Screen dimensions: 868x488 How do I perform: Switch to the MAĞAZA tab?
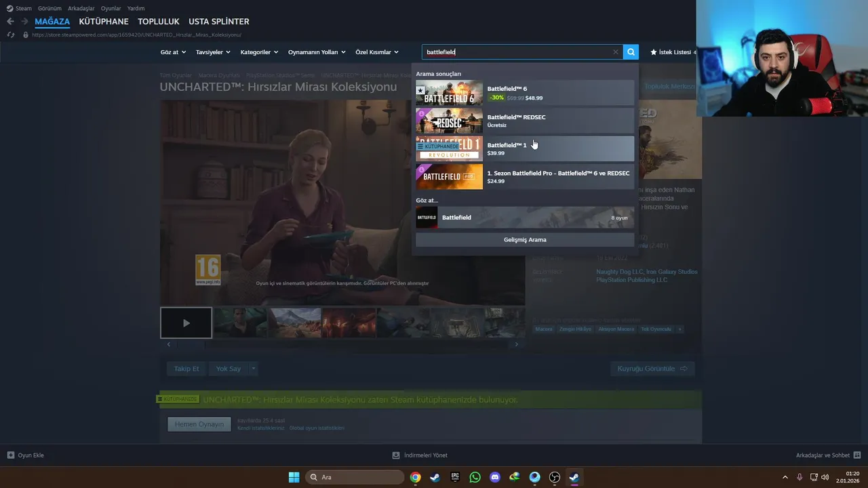tap(52, 22)
